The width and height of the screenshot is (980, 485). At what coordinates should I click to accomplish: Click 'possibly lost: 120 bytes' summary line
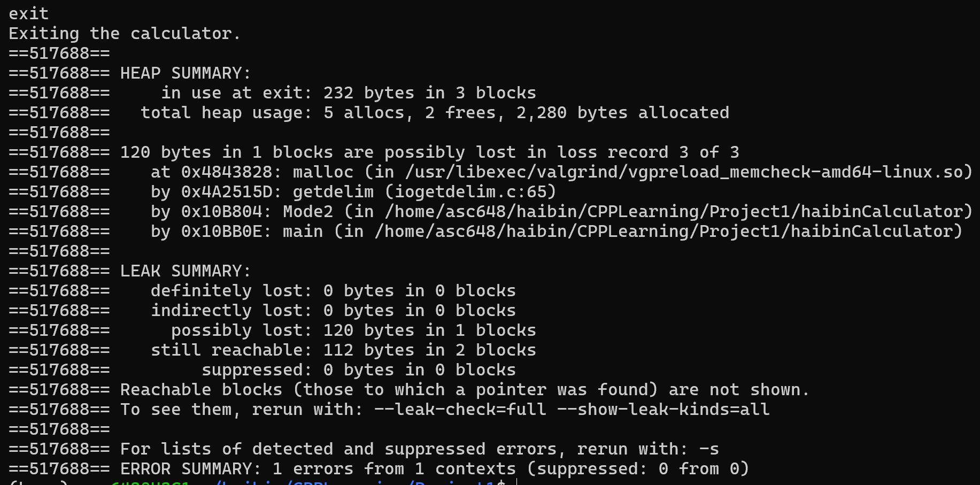(353, 330)
